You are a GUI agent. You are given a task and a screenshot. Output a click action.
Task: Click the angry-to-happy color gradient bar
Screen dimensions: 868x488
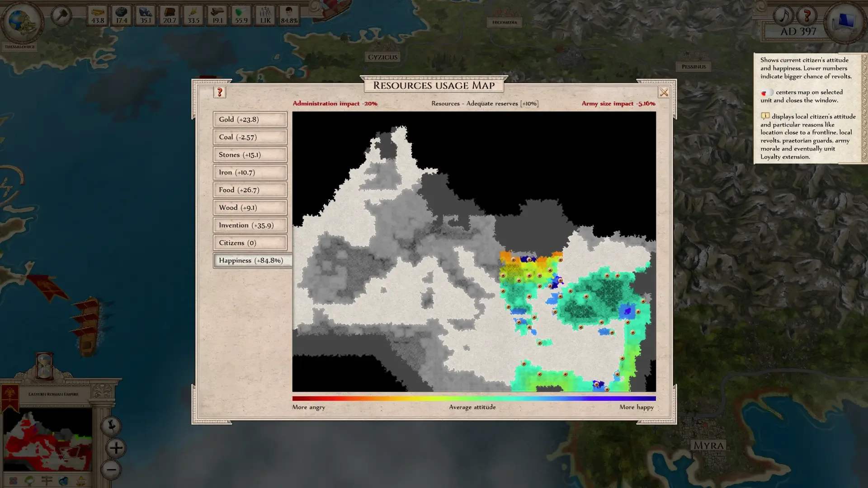click(474, 399)
